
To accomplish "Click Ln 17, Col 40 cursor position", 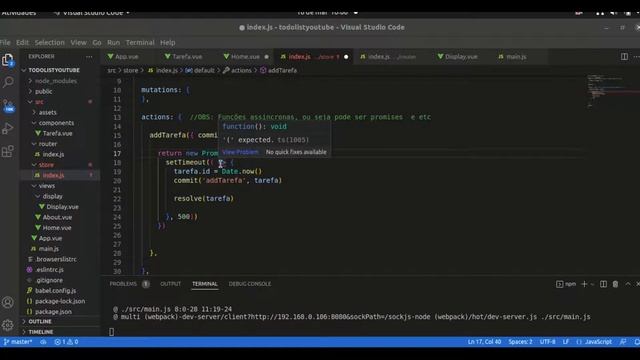I will point(484,342).
